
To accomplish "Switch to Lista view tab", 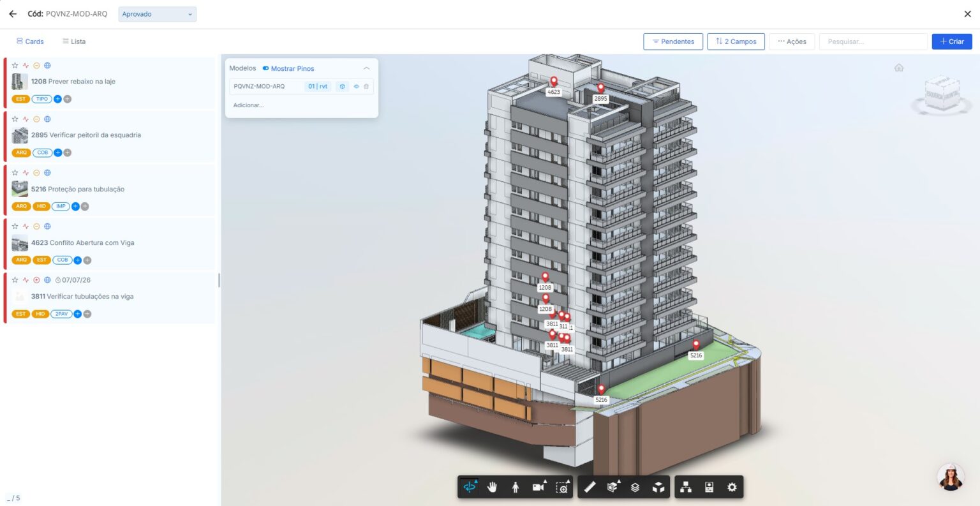I will 74,41.
